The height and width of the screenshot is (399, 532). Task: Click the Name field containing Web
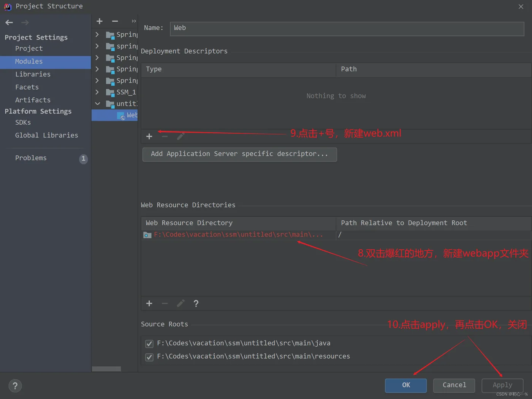(x=347, y=28)
